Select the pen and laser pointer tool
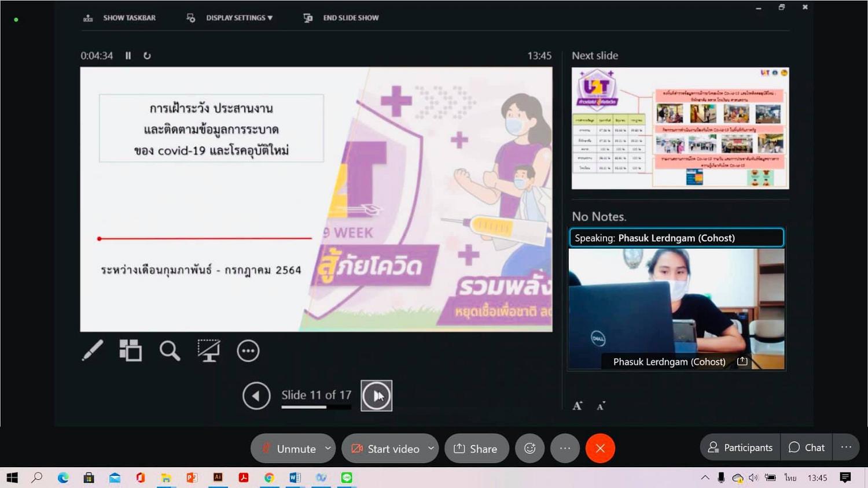Screen dimensions: 868x488 93,350
